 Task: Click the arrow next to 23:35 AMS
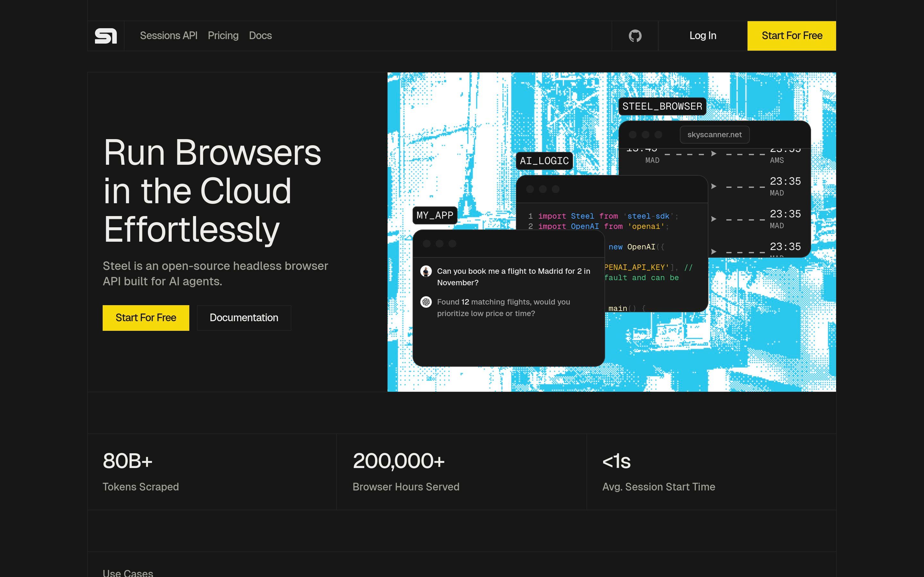tap(713, 154)
